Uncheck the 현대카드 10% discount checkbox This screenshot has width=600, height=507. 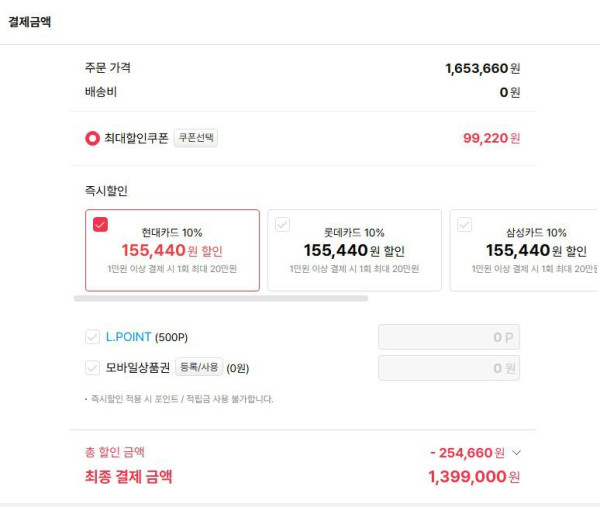100,225
